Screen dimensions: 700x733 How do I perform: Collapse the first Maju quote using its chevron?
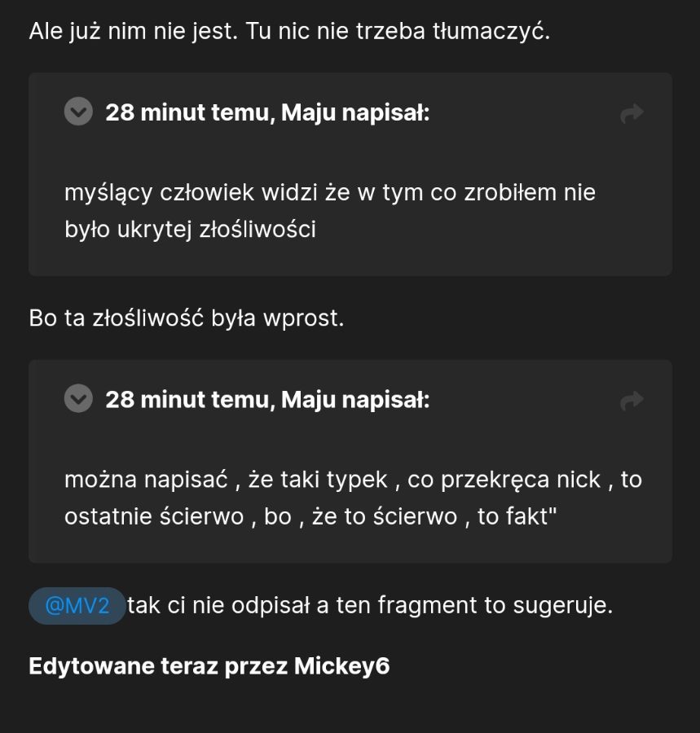tap(78, 112)
